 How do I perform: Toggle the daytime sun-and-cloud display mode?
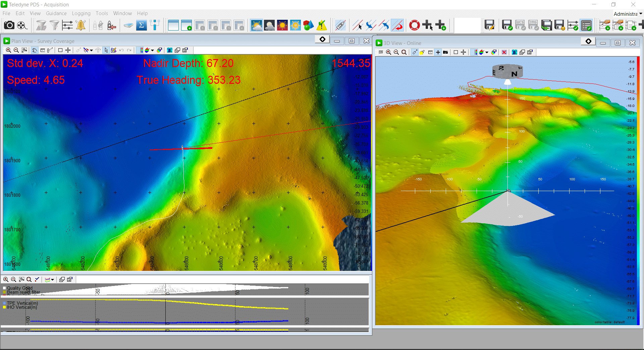click(x=257, y=25)
